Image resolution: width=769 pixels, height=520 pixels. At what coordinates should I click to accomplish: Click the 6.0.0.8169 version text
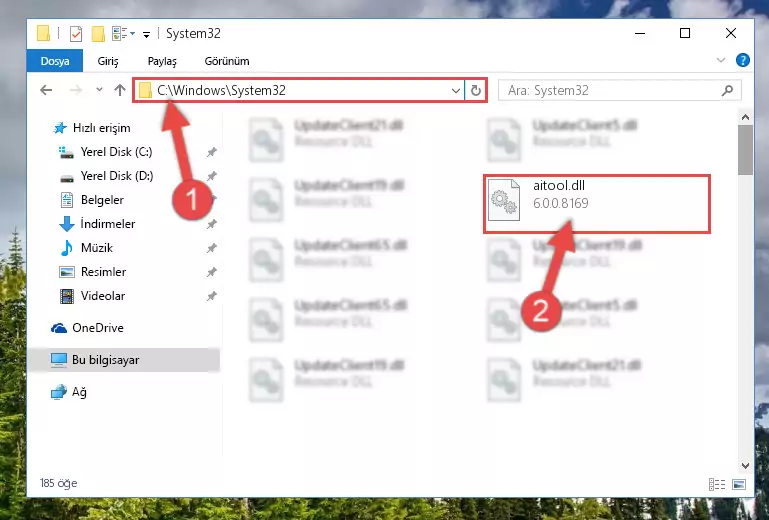tap(561, 203)
